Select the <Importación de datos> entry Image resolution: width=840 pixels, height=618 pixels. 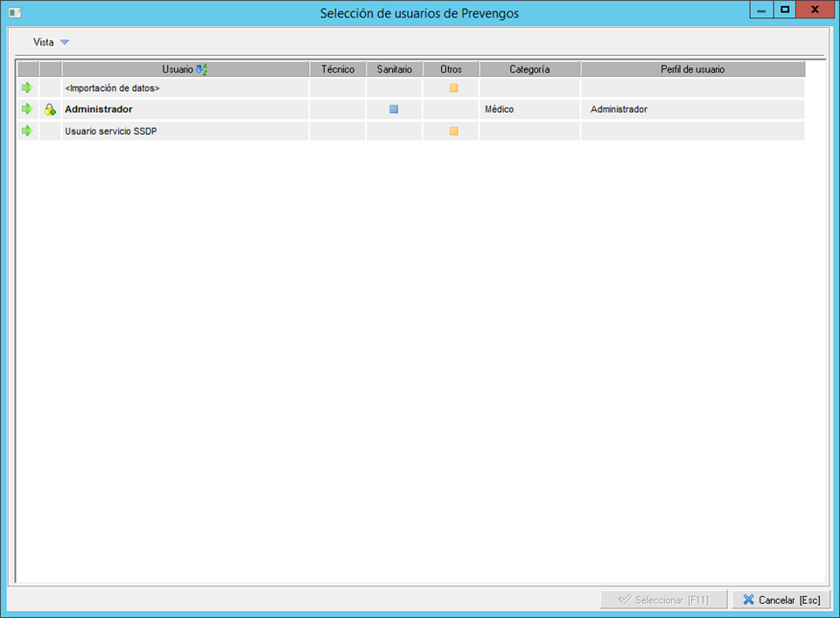(x=112, y=88)
